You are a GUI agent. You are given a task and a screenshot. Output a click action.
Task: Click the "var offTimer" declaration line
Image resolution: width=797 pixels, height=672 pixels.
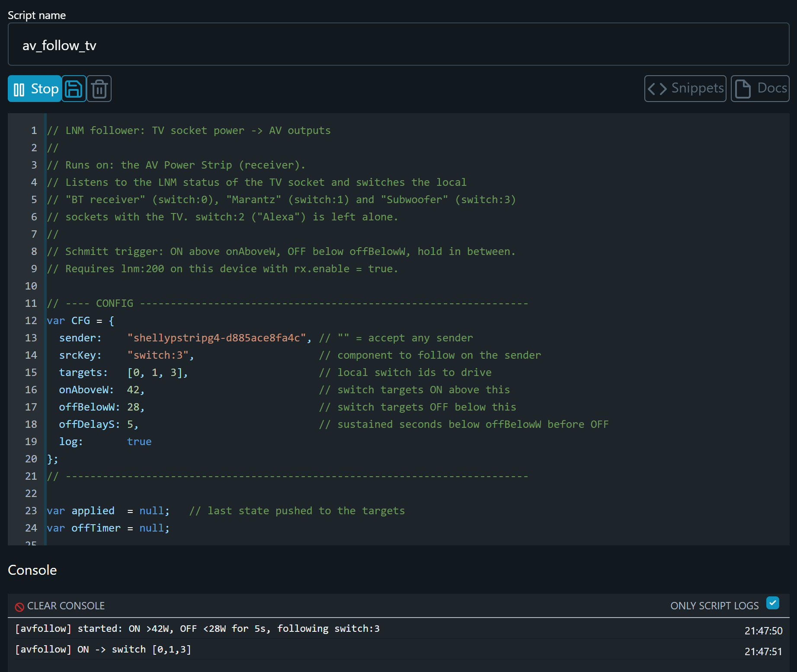point(108,528)
